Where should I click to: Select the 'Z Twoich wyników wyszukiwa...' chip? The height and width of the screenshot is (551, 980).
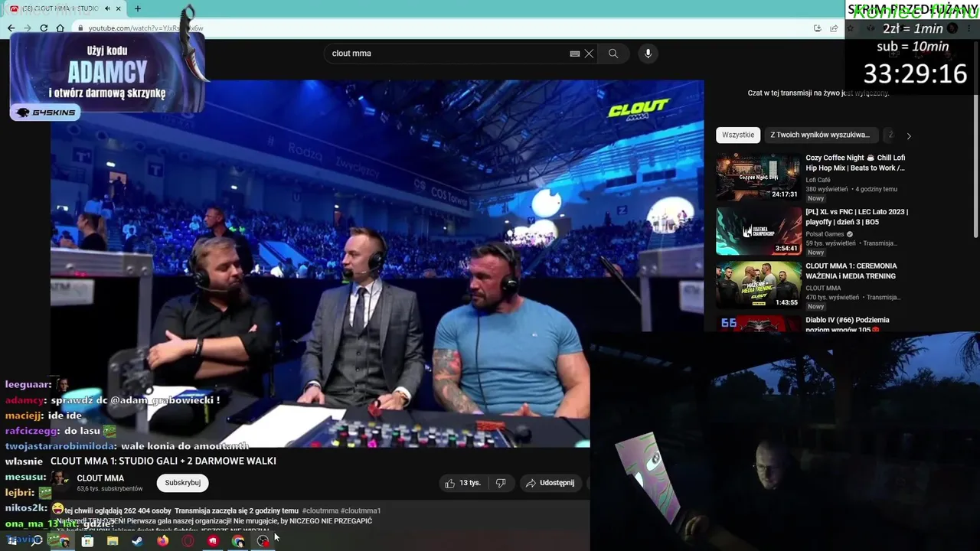tap(820, 135)
